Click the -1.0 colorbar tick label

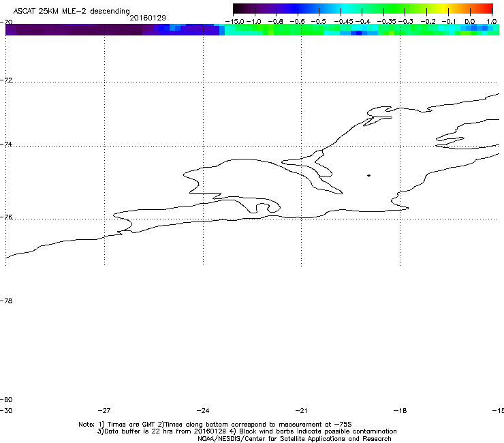[x=254, y=22]
